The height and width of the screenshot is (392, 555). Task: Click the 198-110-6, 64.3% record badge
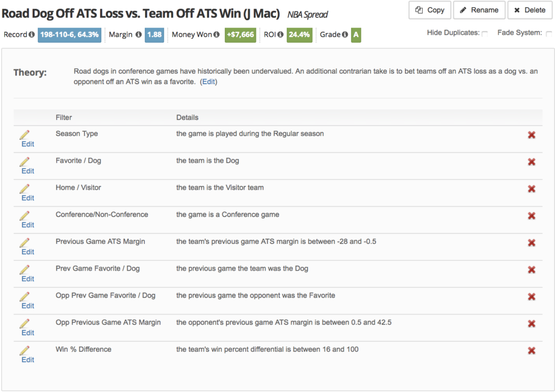tap(69, 35)
